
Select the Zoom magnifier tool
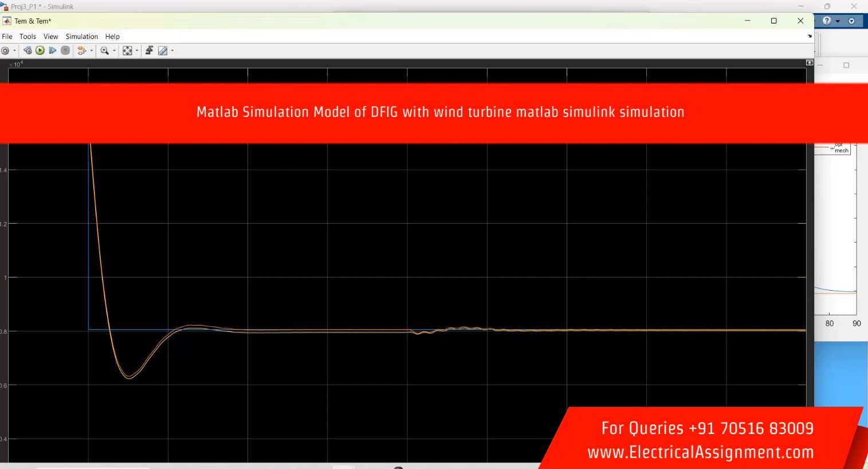tap(104, 50)
